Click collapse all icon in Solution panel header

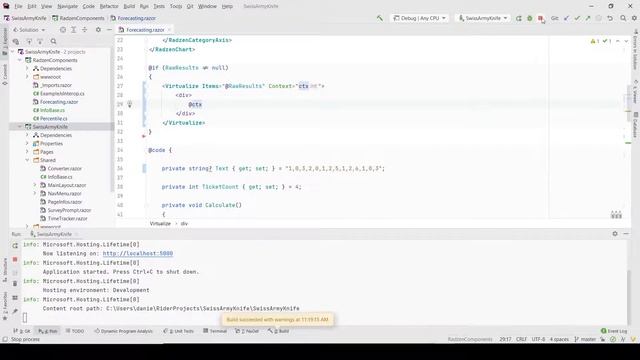pos(84,30)
